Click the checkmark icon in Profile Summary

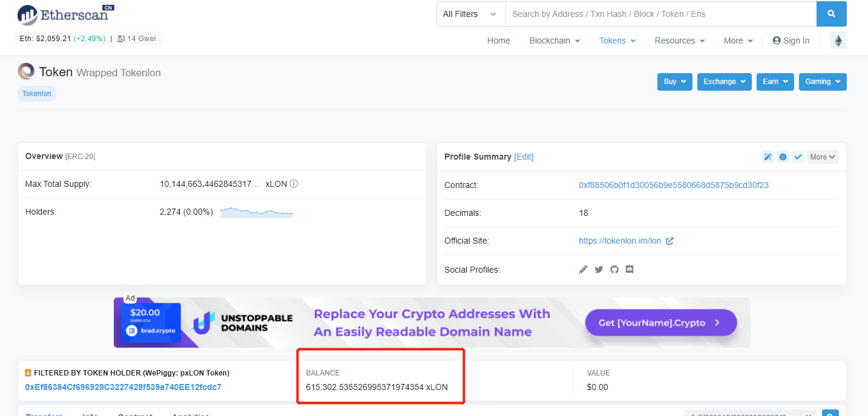pos(798,157)
